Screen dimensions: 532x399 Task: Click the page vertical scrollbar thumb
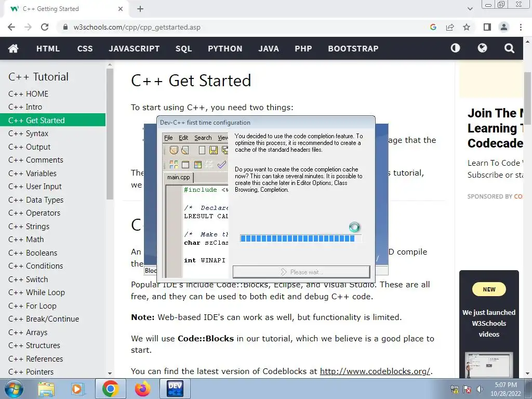[x=527, y=98]
